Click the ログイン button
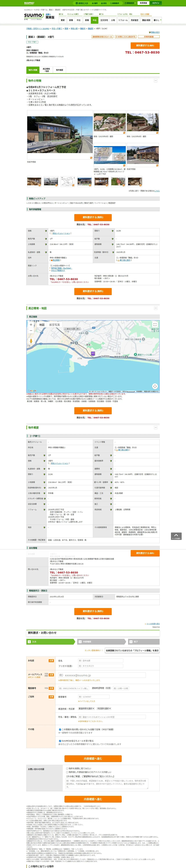Screen dimensions: 186x868 156,3
